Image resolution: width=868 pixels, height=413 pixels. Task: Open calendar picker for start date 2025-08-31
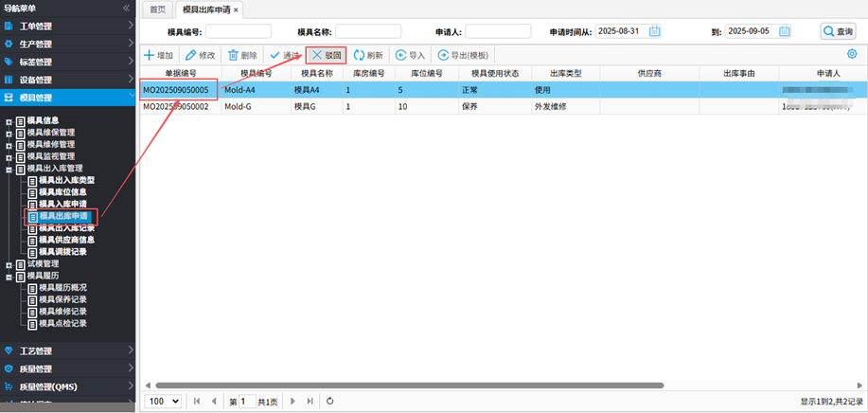click(653, 31)
